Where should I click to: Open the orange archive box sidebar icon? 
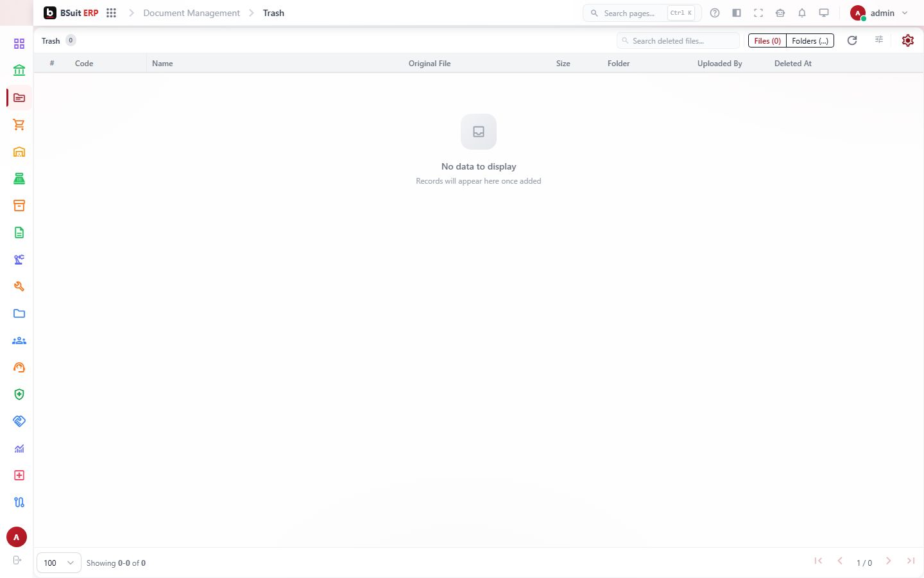[x=19, y=206]
